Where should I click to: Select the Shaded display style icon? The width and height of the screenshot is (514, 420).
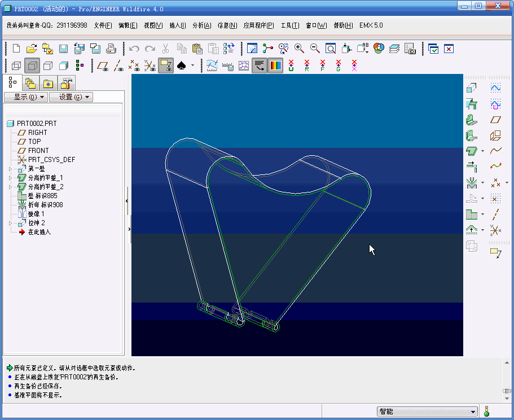(64, 65)
